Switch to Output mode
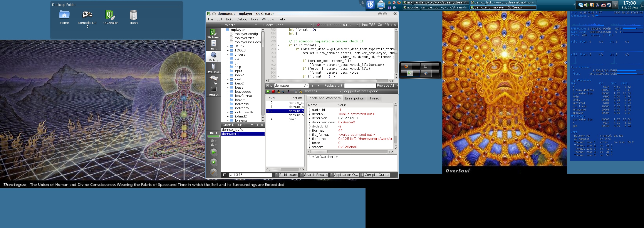Image resolution: width=644 pixels, height=228 pixels. [x=213, y=91]
